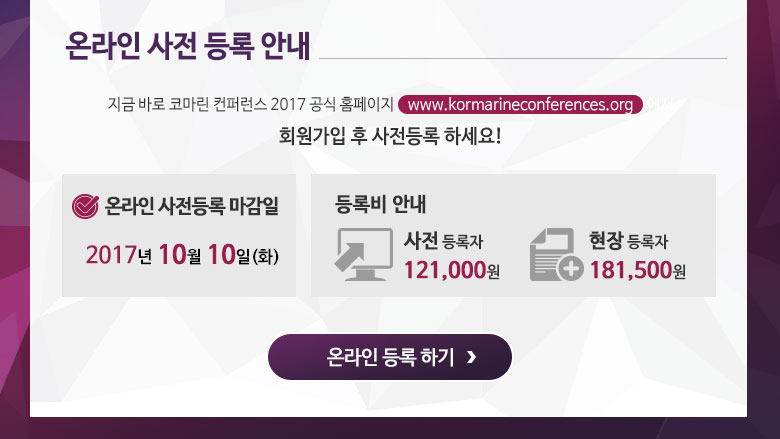Screen dimensions: 780x439
Task: Click the 지금 바로 코마린 컨퍼런스 2017 text
Action: pyautogui.click(x=206, y=104)
